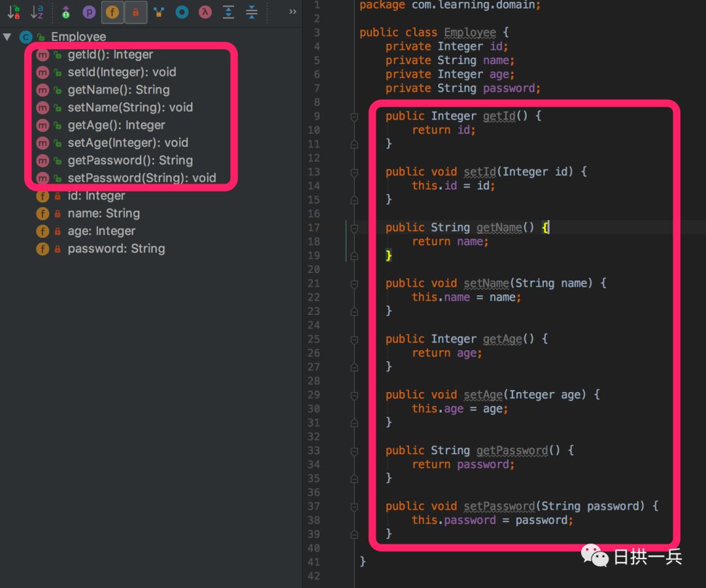The image size is (706, 588).
Task: Toggle Sort by Visibility in Structure toolbar
Action: [14, 12]
